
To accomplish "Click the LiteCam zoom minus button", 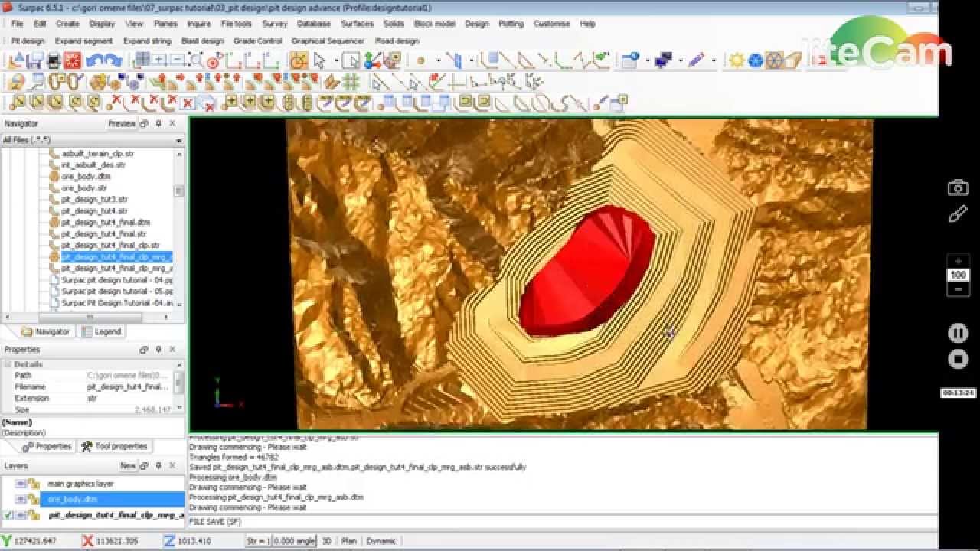I will click(x=959, y=289).
